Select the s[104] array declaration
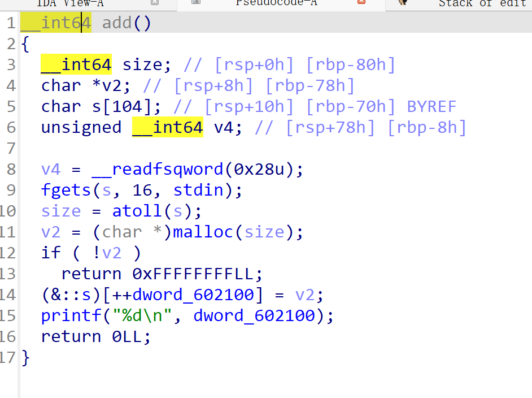Image resolution: width=532 pixels, height=398 pixels. pyautogui.click(x=126, y=107)
